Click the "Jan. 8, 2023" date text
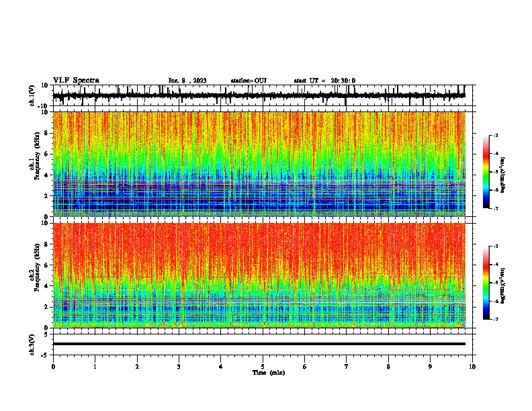This screenshot has height=411, width=532. (x=187, y=81)
